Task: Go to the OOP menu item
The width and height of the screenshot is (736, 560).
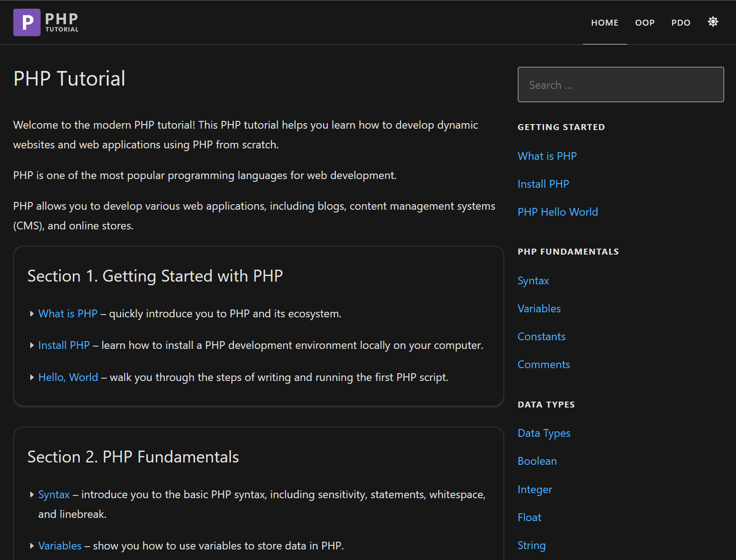Action: coord(644,23)
